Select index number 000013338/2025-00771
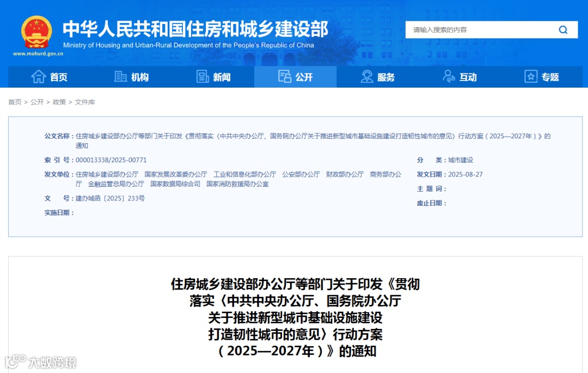The image size is (588, 373). tap(111, 160)
